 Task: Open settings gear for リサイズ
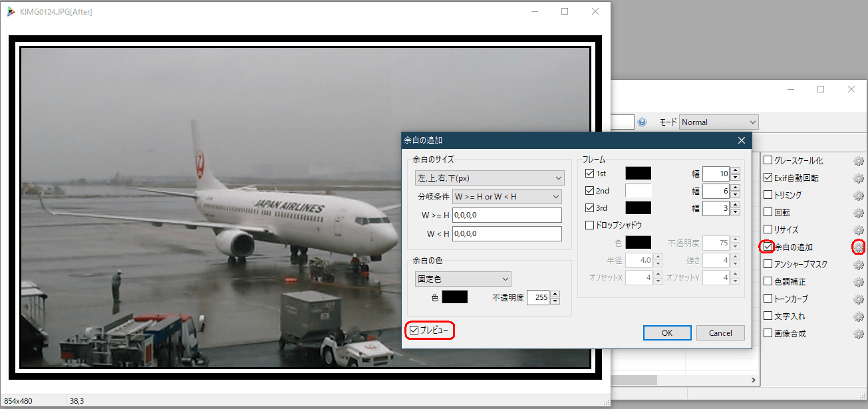tap(858, 230)
